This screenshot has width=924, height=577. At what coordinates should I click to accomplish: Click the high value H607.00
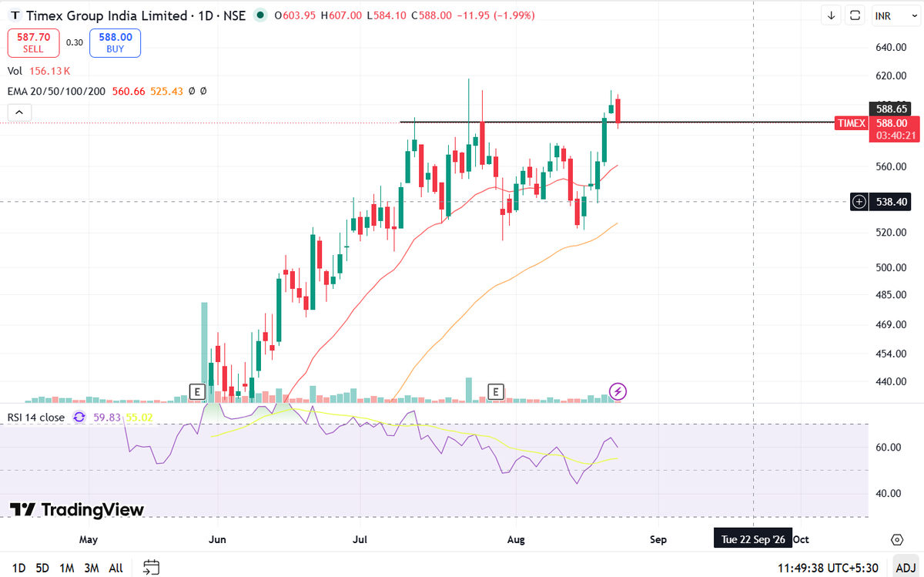pyautogui.click(x=341, y=15)
